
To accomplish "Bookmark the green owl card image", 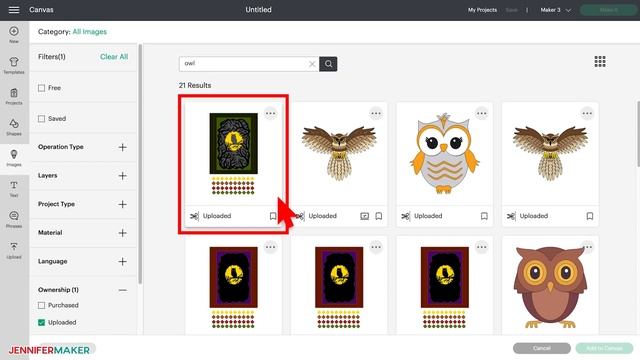I will 273,216.
